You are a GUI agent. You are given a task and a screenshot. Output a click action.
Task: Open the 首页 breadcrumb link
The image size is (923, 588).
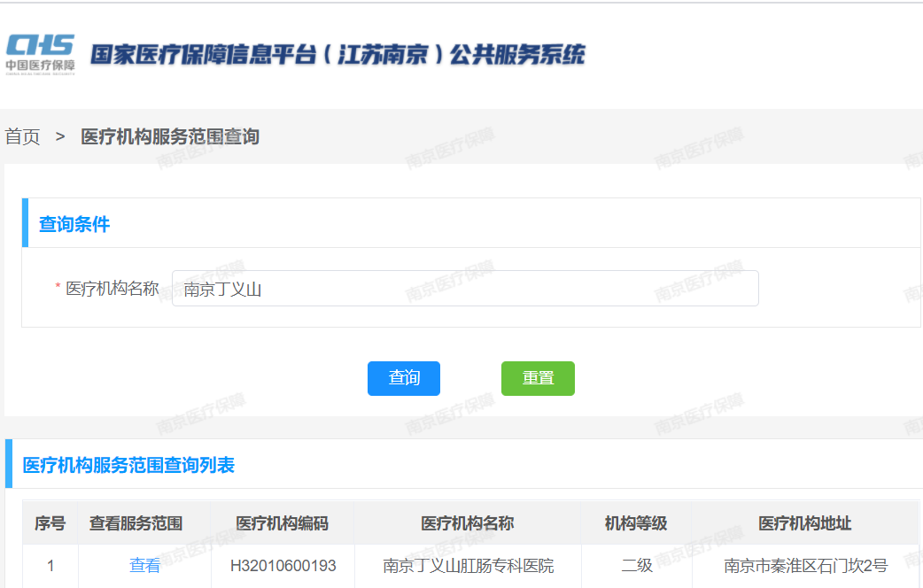[x=21, y=136]
